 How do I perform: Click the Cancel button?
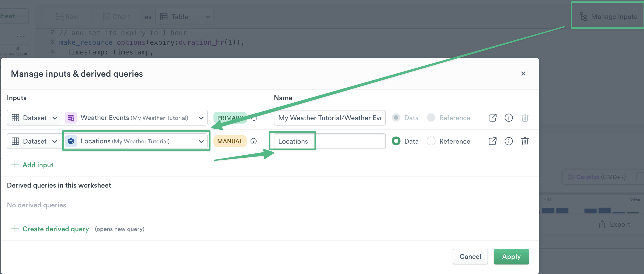point(470,256)
